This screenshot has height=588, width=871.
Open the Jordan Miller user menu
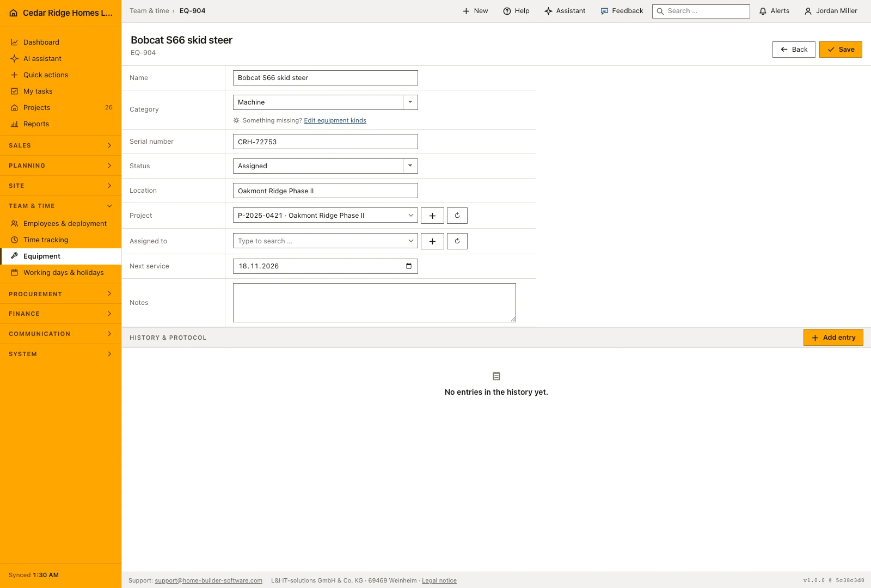tap(831, 11)
